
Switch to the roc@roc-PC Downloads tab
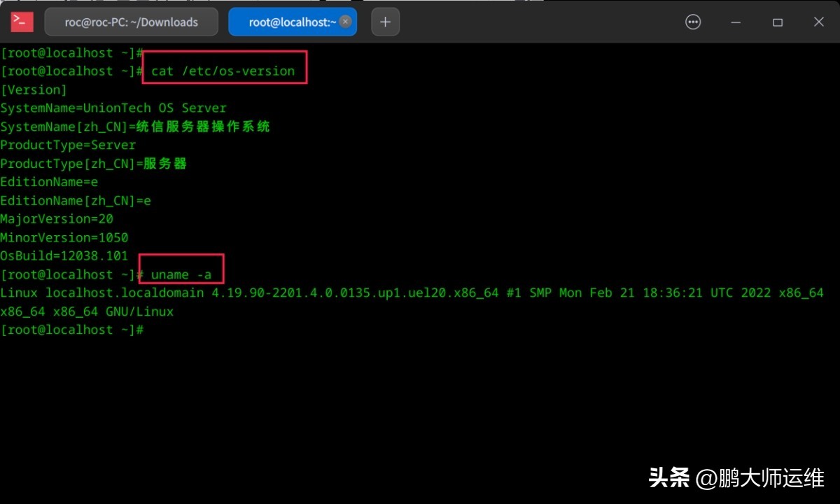tap(131, 22)
